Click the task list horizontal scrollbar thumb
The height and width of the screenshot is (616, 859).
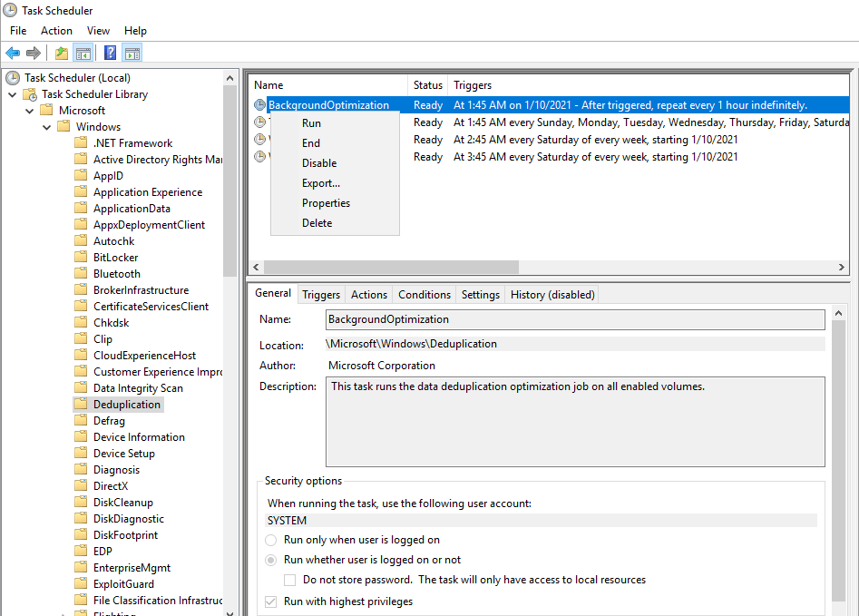[x=391, y=267]
